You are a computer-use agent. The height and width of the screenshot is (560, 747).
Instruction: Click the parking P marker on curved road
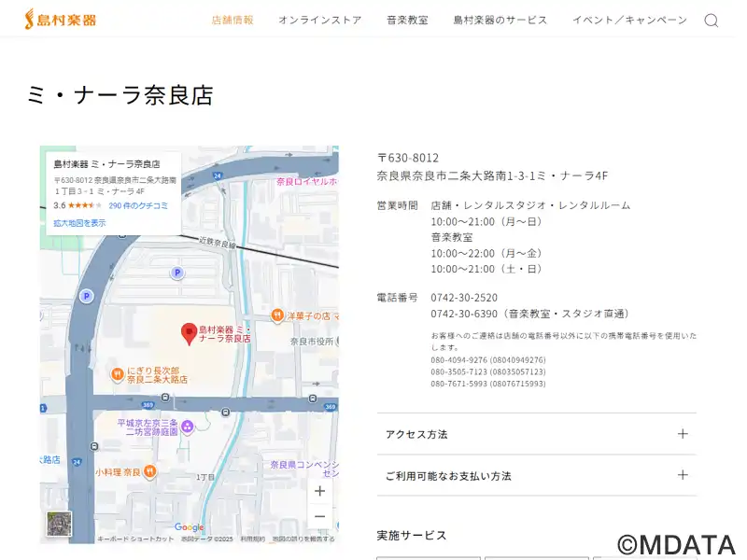coord(86,296)
